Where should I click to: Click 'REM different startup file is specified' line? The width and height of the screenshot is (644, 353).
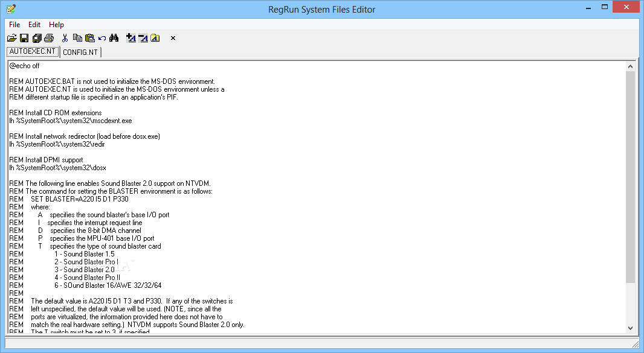pyautogui.click(x=94, y=97)
